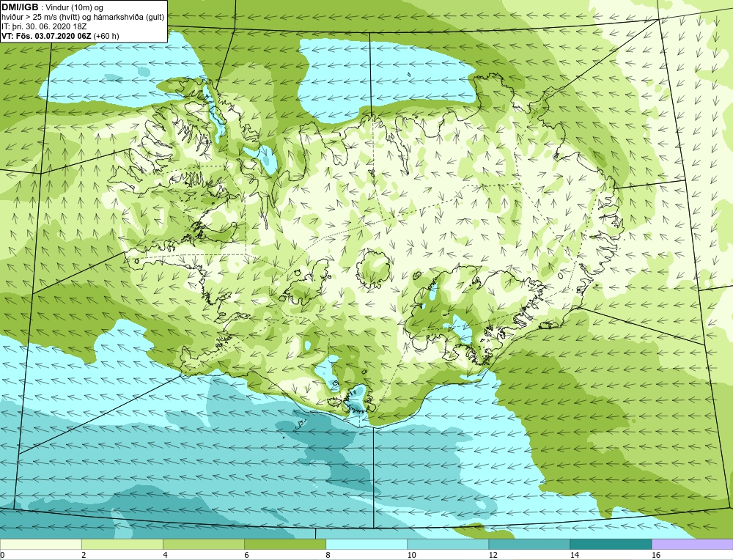Viewport: 733px width, 560px height.
Task: Click the legend scale value '14'
Action: [x=574, y=555]
